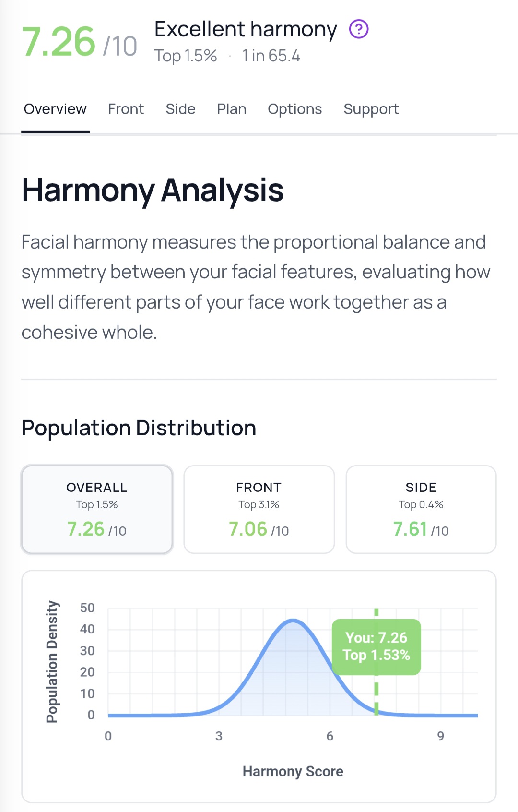Switch to the Side tab
The width and height of the screenshot is (518, 812).
click(180, 109)
